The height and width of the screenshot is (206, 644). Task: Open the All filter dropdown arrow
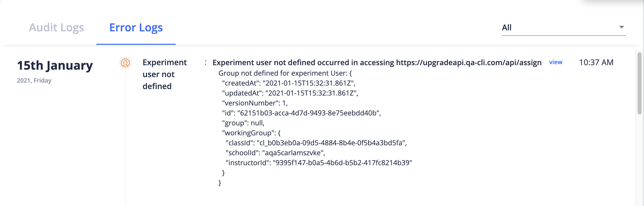click(x=621, y=27)
